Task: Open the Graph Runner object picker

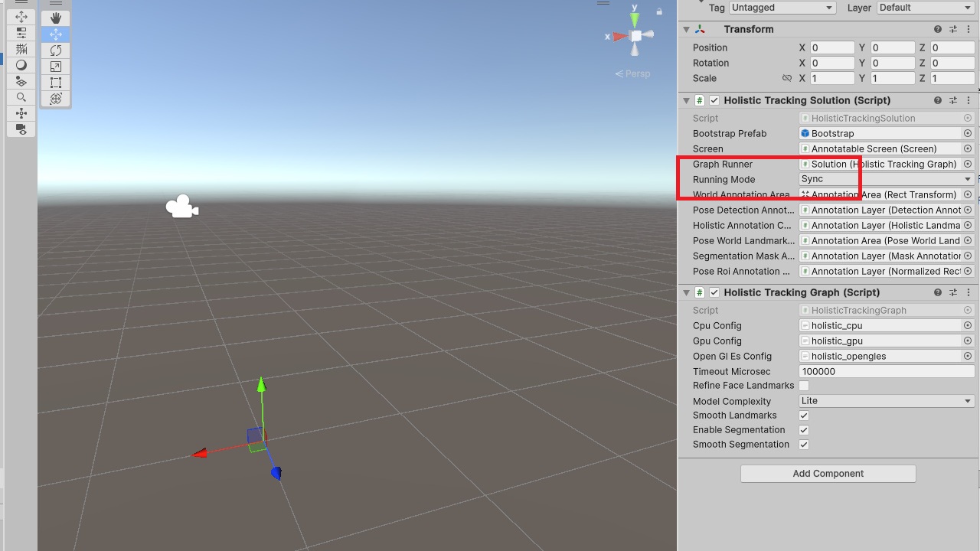Action: 968,164
